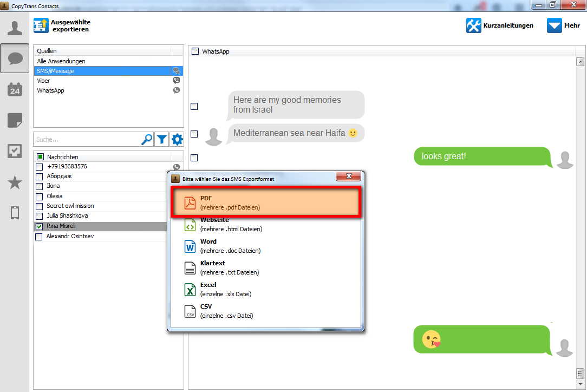Click scrollbar up arrow in chat pane

coord(581,62)
